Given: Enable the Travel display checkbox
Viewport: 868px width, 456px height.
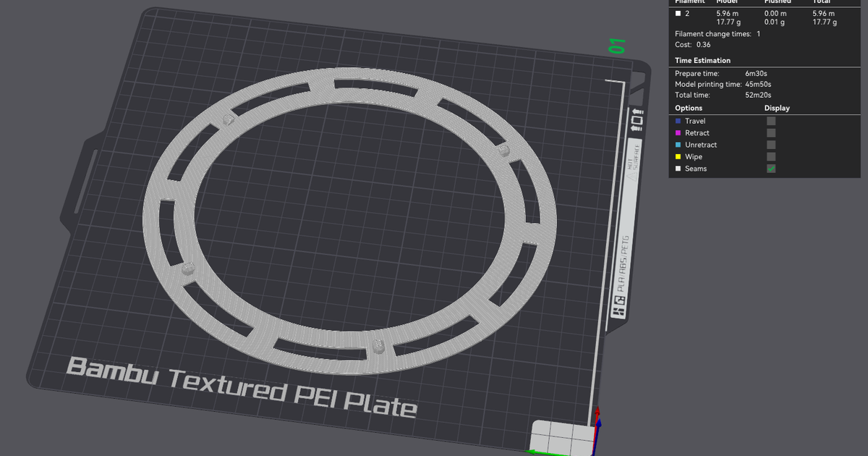Looking at the screenshot, I should coord(770,121).
